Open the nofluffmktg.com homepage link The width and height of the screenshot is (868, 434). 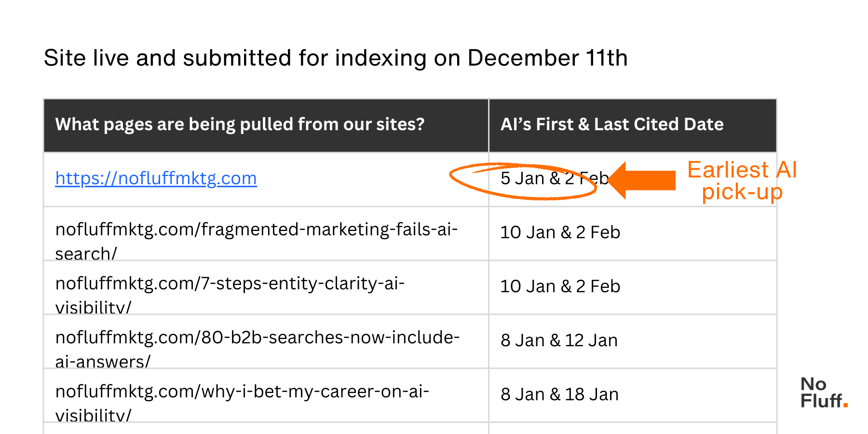156,178
